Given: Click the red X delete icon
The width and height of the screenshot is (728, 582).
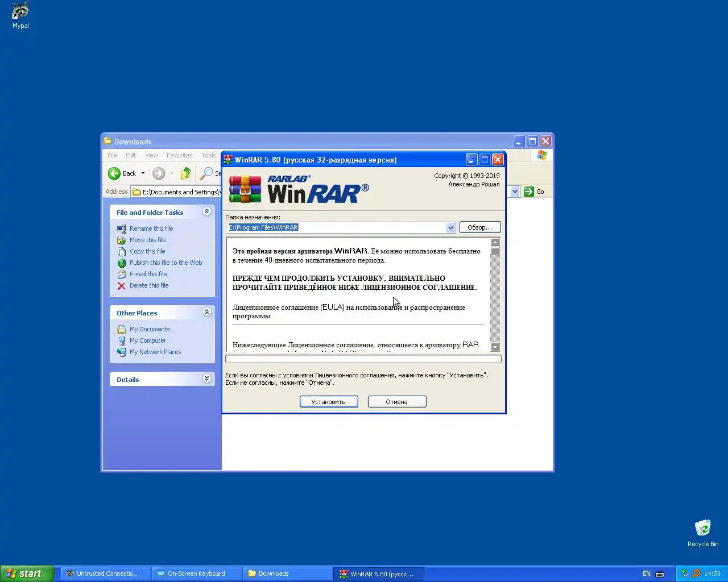Looking at the screenshot, I should click(x=121, y=286).
